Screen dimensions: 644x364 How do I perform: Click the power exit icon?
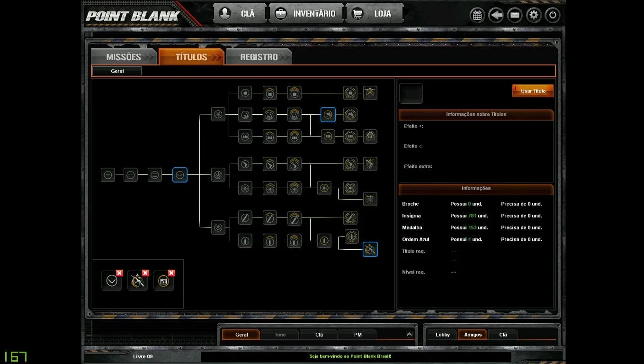(553, 15)
